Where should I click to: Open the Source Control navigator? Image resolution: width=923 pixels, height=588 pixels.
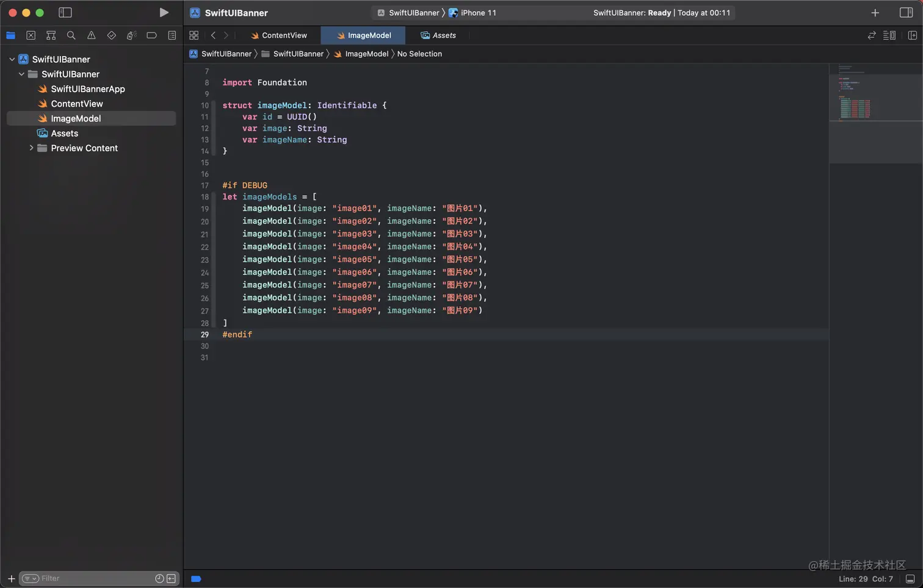click(x=31, y=35)
